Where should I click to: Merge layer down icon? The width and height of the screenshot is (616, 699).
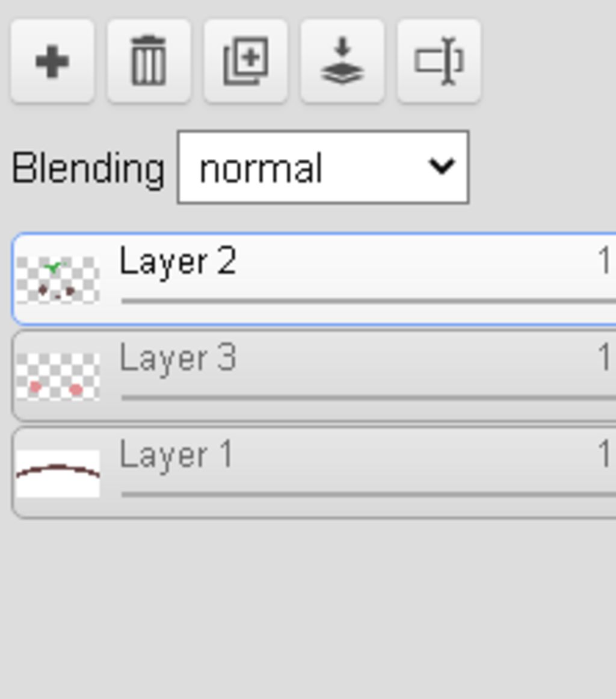342,61
